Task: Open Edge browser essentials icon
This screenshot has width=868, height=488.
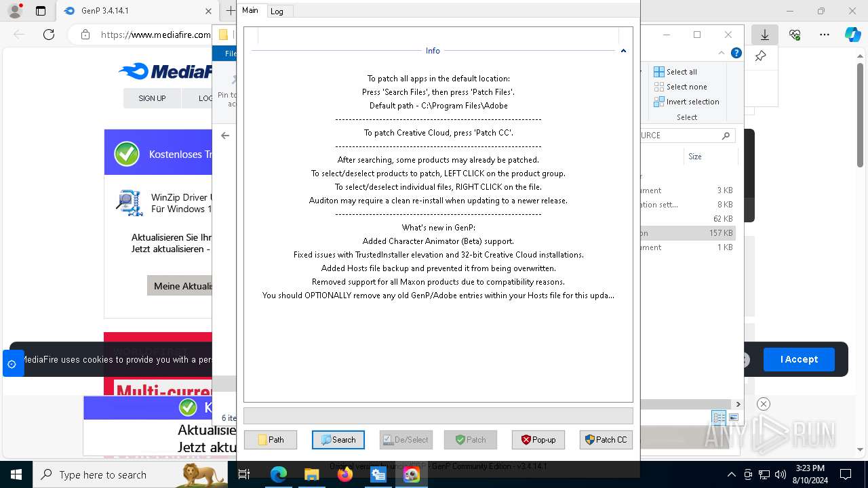Action: coord(795,35)
